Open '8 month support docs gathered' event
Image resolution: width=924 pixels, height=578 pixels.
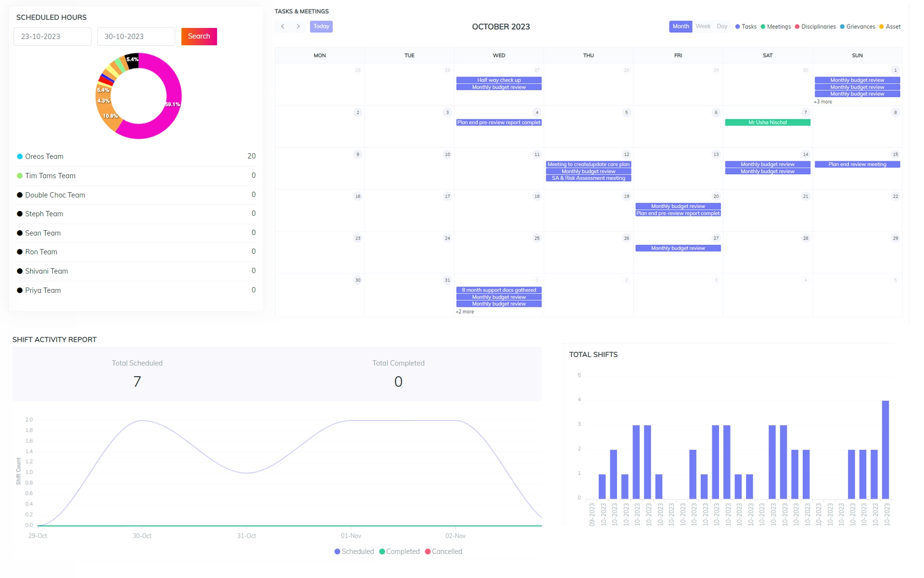tap(499, 290)
